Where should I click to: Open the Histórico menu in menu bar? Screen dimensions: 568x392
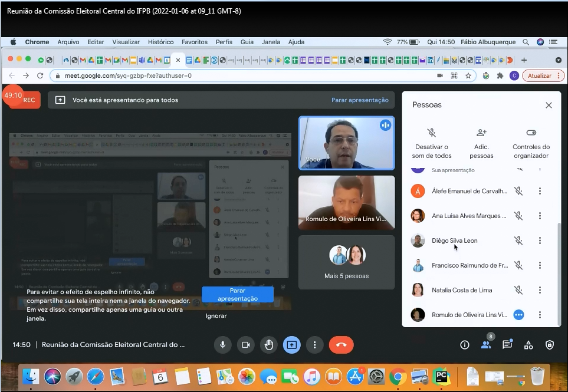tap(160, 42)
